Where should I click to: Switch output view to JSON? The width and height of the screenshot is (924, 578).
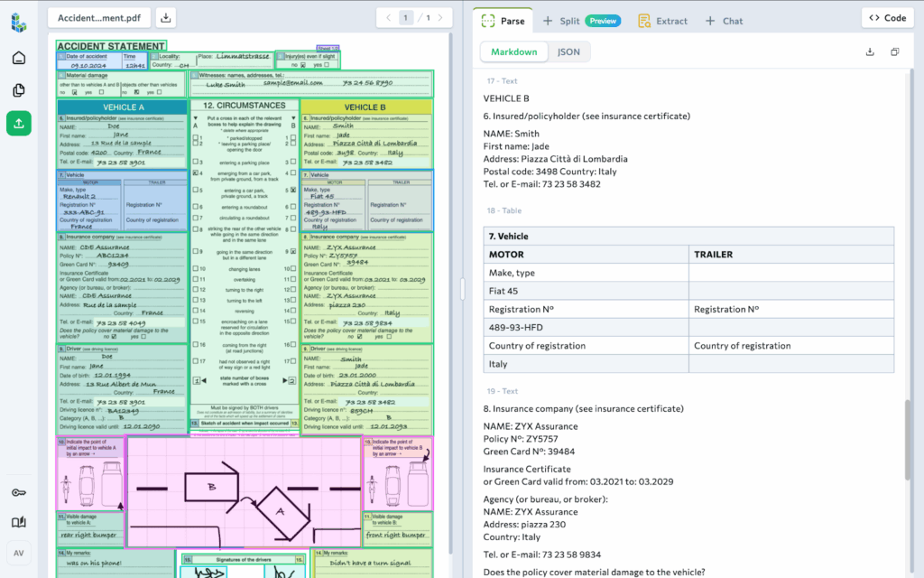coord(568,52)
